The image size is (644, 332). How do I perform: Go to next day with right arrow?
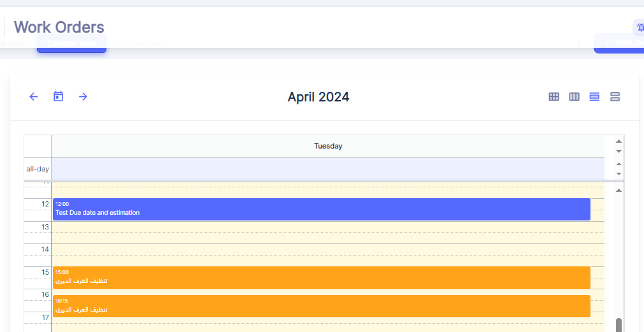click(x=83, y=97)
